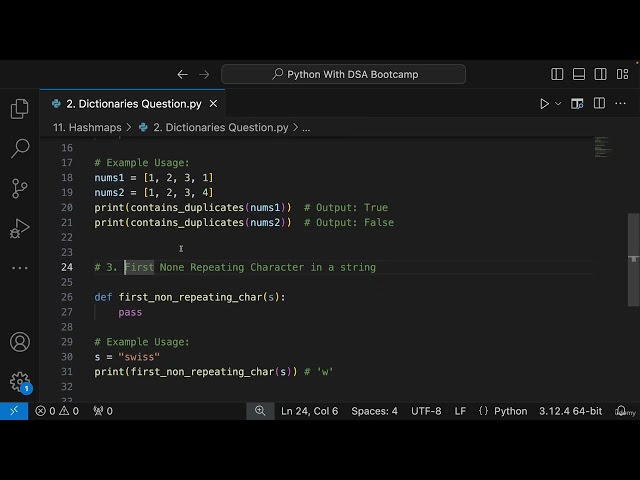Viewport: 640px width, 480px height.
Task: Open the Run and Debug view
Action: point(20,228)
